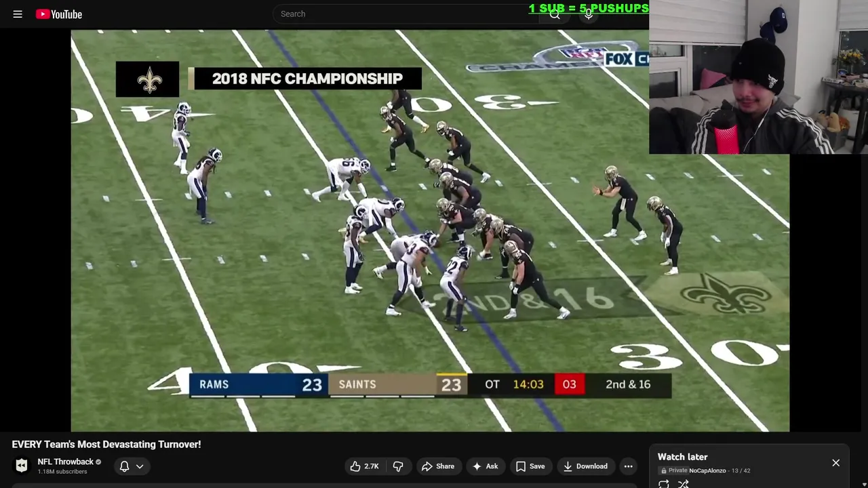Click the video player frame

(430, 230)
